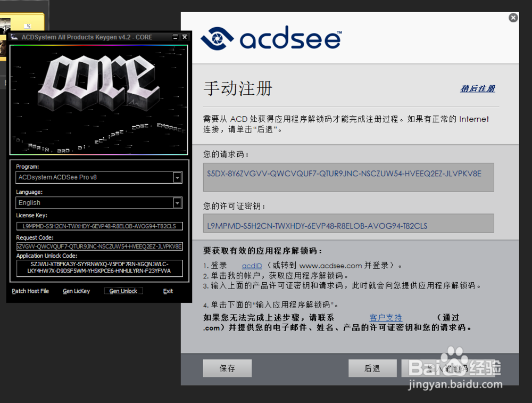Click the 输入解锁码 button
This screenshot has width=532, height=403.
tap(447, 368)
